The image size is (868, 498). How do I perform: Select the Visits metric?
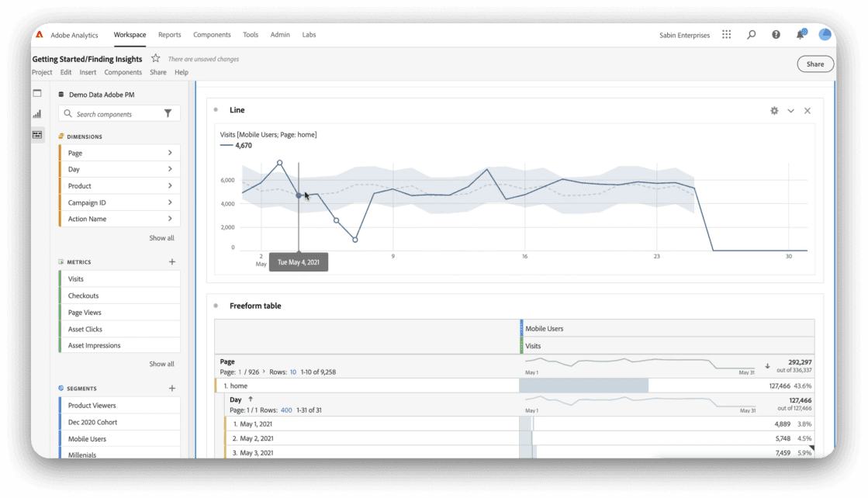(x=119, y=279)
